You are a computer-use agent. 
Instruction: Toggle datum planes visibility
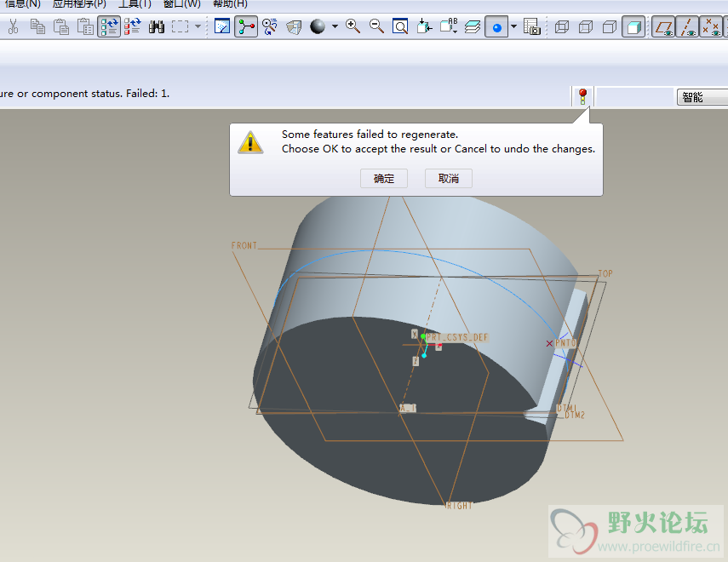tap(663, 27)
